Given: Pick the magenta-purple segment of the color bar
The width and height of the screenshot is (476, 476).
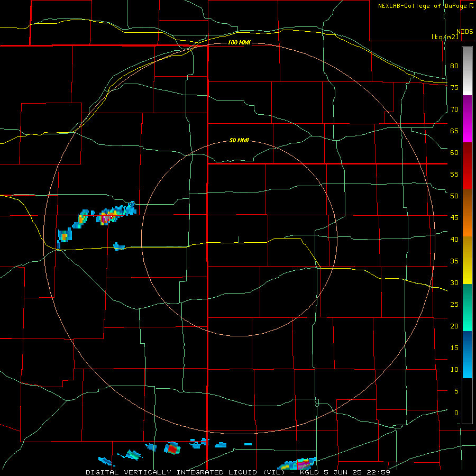Looking at the screenshot, I should (467, 119).
